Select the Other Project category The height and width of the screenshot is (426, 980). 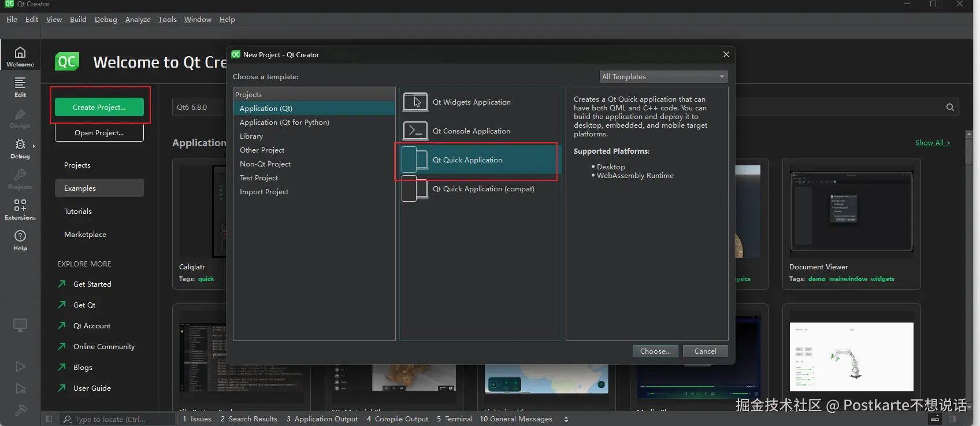pos(314,150)
